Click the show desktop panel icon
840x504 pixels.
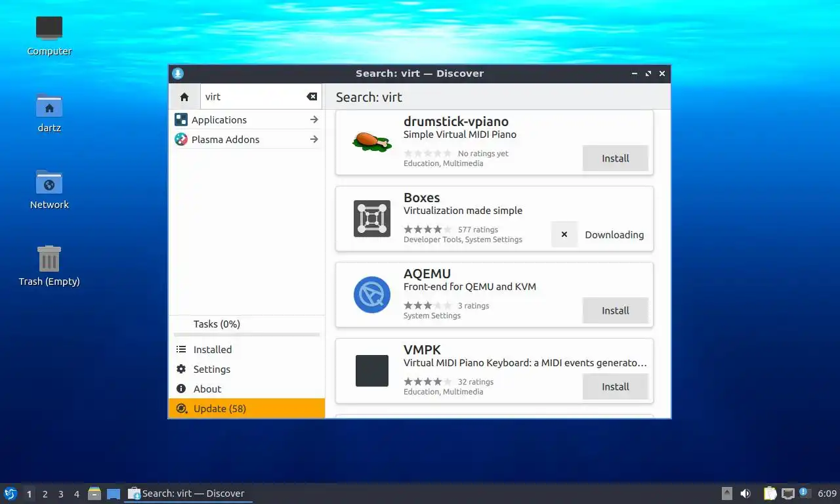tap(114, 493)
